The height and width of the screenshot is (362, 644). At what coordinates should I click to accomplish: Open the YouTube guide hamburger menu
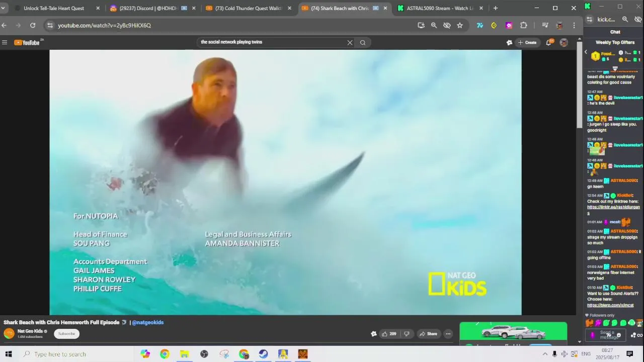pyautogui.click(x=5, y=43)
